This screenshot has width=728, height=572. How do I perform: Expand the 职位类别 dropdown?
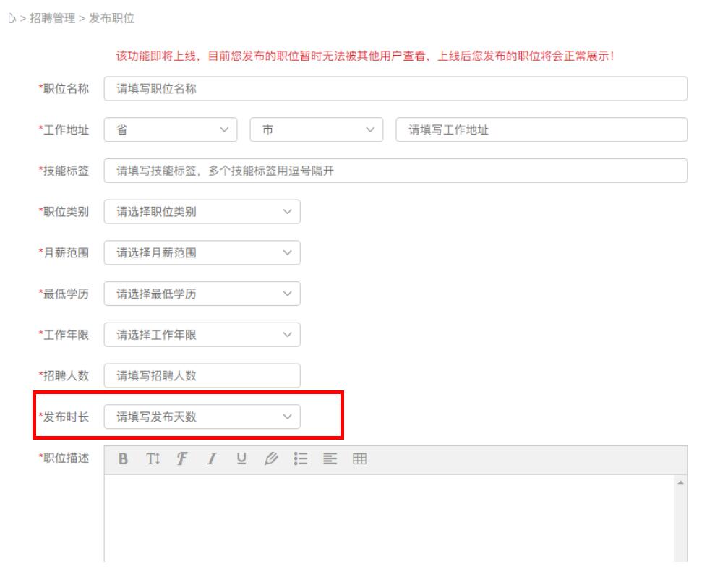pos(202,212)
